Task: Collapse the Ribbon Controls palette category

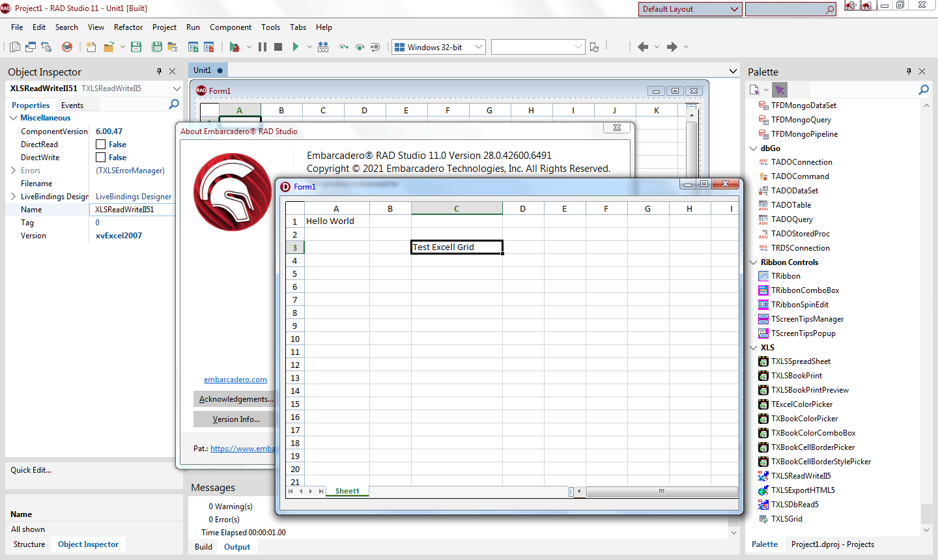Action: tap(754, 262)
